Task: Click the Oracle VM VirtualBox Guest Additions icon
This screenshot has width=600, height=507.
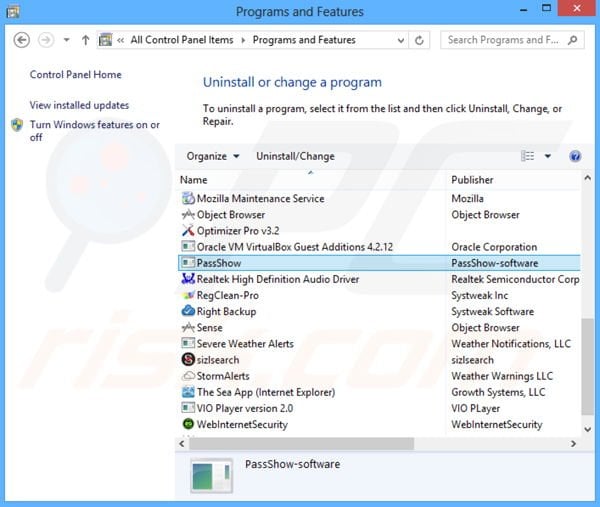Action: [x=188, y=247]
